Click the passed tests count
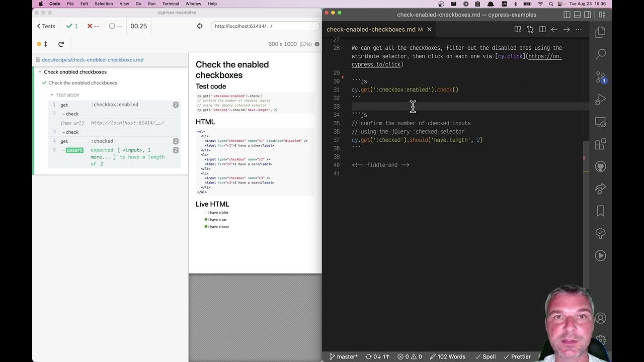The image size is (644, 362). pyautogui.click(x=72, y=26)
